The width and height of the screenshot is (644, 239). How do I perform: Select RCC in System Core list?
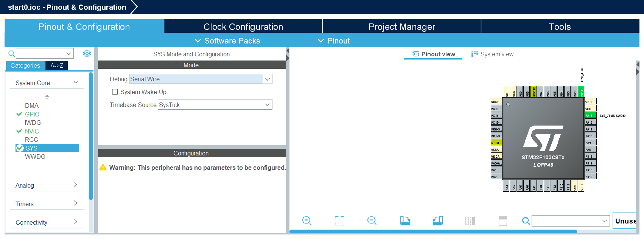[31, 140]
